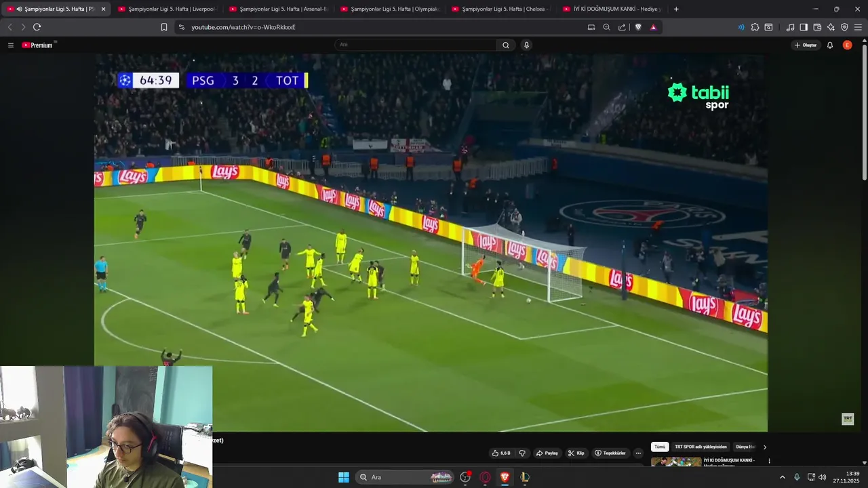Viewport: 868px width, 488px height.
Task: Click the address bar URL text
Action: pos(243,27)
